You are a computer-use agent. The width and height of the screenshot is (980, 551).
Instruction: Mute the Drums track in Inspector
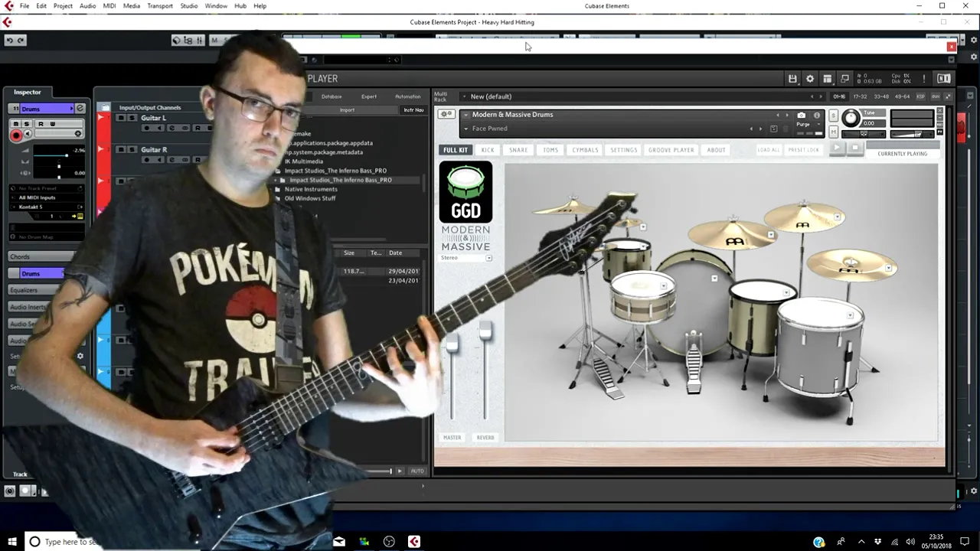click(17, 124)
